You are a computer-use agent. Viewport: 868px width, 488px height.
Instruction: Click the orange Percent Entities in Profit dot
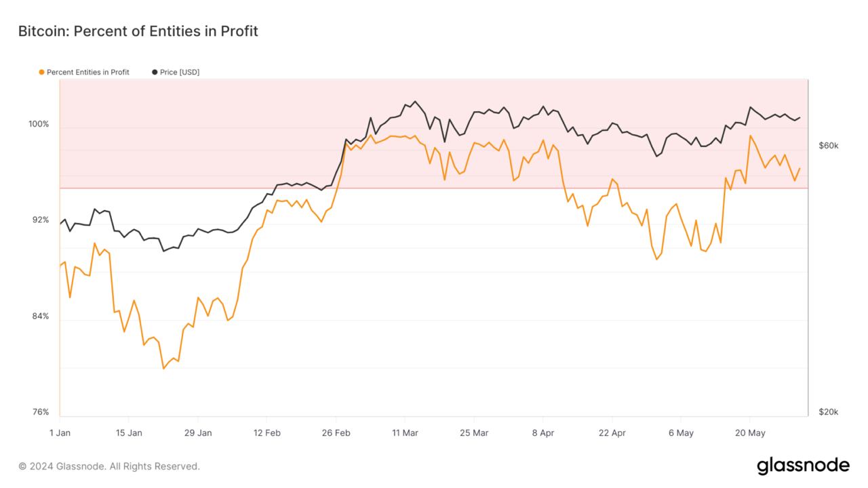pos(42,72)
